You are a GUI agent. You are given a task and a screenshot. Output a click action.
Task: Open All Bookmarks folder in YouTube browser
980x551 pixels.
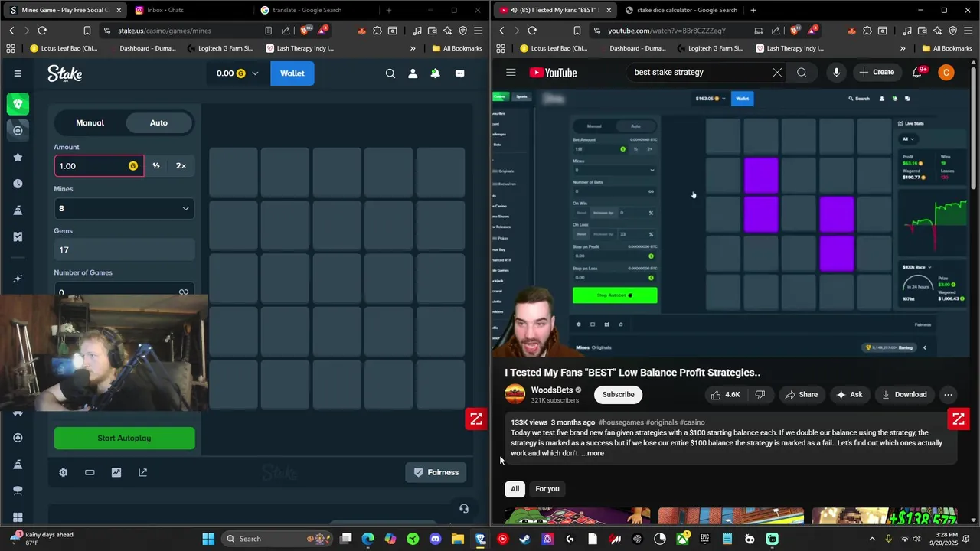[947, 48]
